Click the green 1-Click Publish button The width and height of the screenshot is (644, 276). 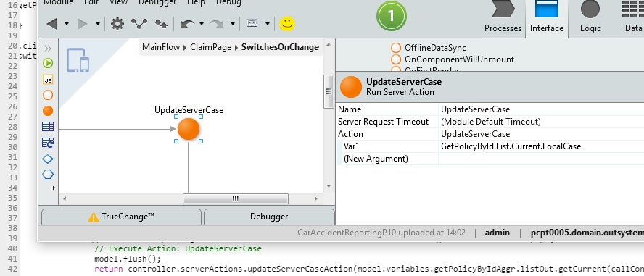tap(391, 16)
